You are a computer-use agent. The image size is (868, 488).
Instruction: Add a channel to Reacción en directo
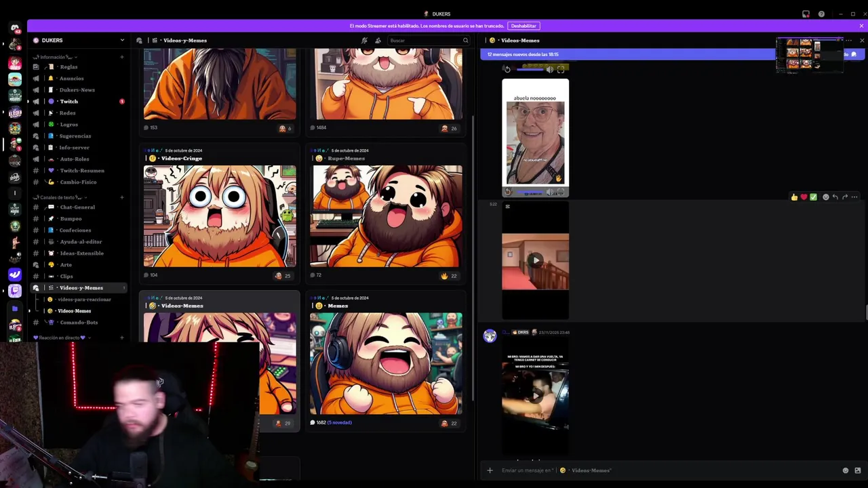pyautogui.click(x=122, y=338)
